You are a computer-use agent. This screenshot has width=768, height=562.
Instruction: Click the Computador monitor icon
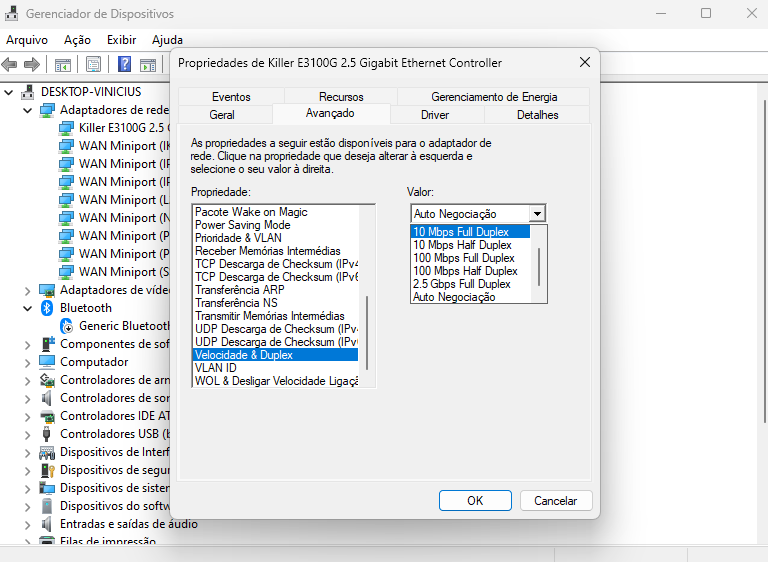47,362
